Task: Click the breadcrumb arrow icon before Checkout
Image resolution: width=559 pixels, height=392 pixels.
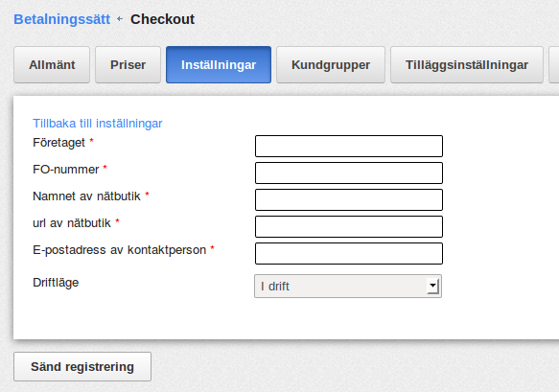Action: point(120,19)
